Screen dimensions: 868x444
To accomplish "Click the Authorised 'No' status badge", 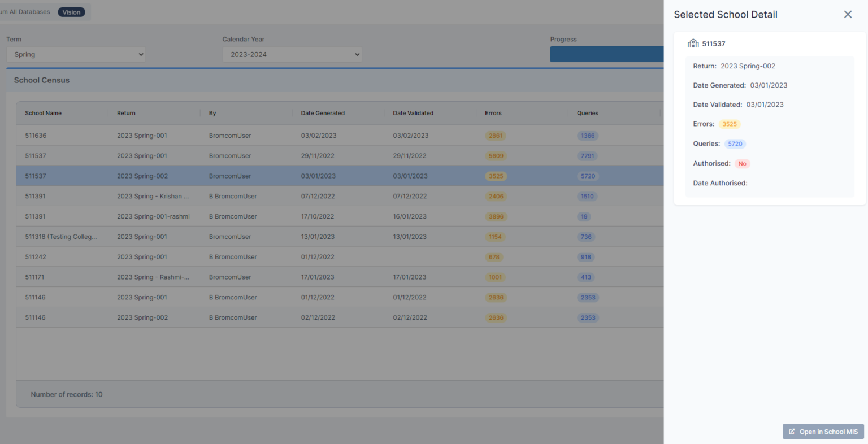I will pos(742,164).
